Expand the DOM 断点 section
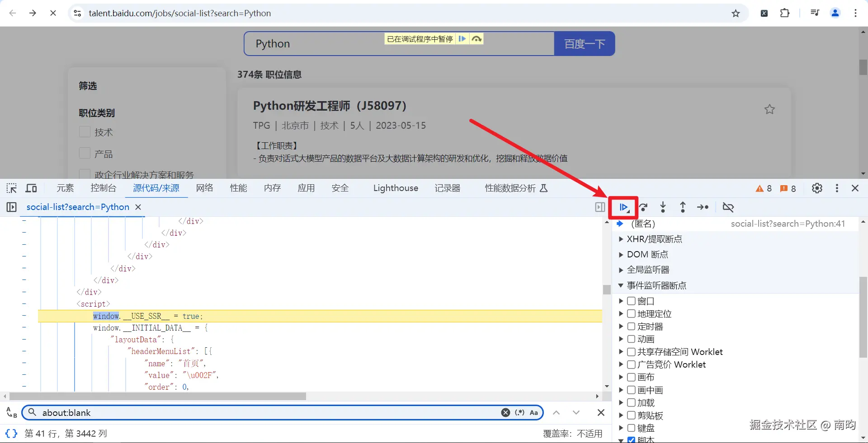The height and width of the screenshot is (443, 868). point(621,254)
